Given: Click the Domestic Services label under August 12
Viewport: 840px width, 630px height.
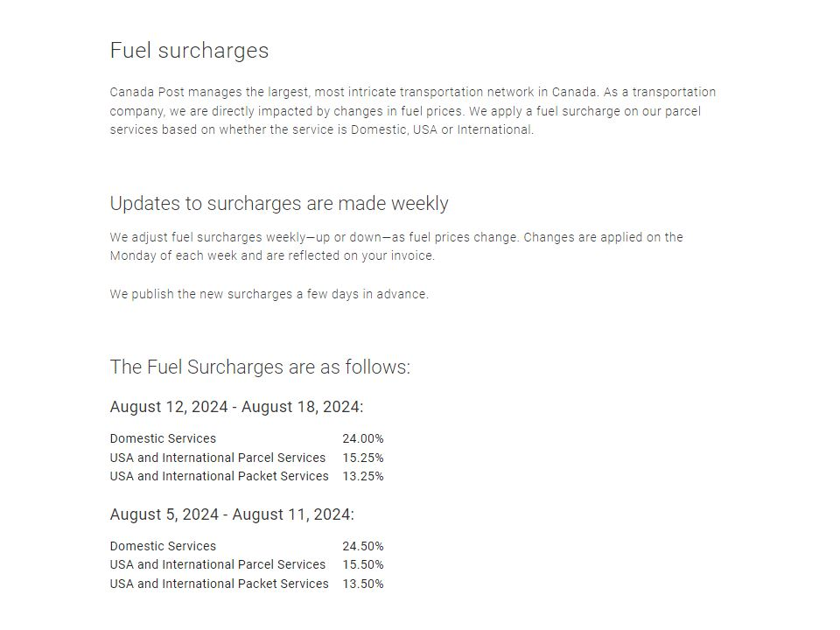Looking at the screenshot, I should coord(163,438).
